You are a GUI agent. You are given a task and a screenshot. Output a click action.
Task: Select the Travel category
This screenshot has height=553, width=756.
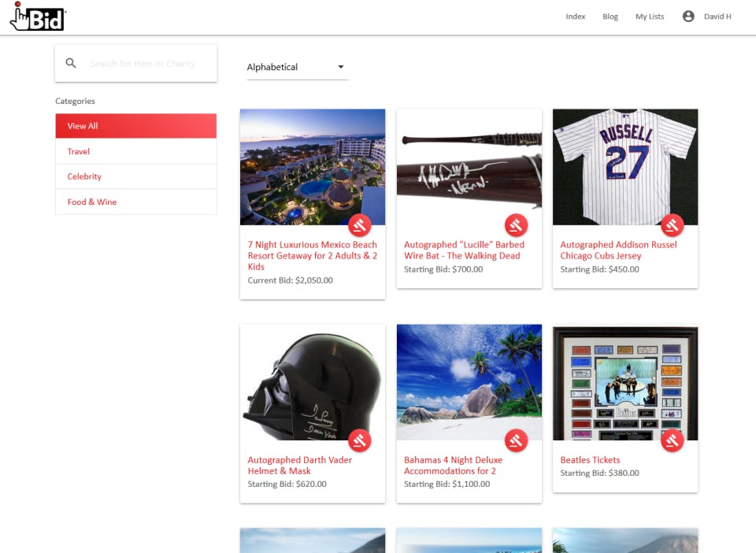tap(136, 151)
